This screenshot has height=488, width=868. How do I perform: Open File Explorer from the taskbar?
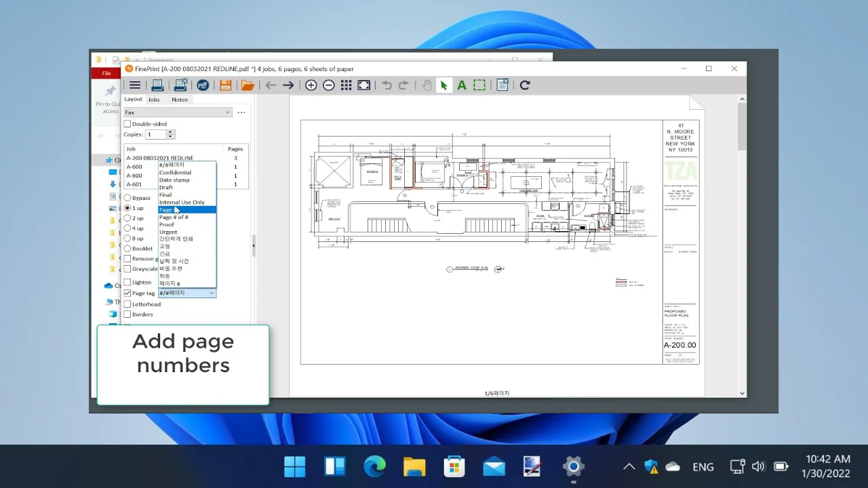tap(414, 466)
